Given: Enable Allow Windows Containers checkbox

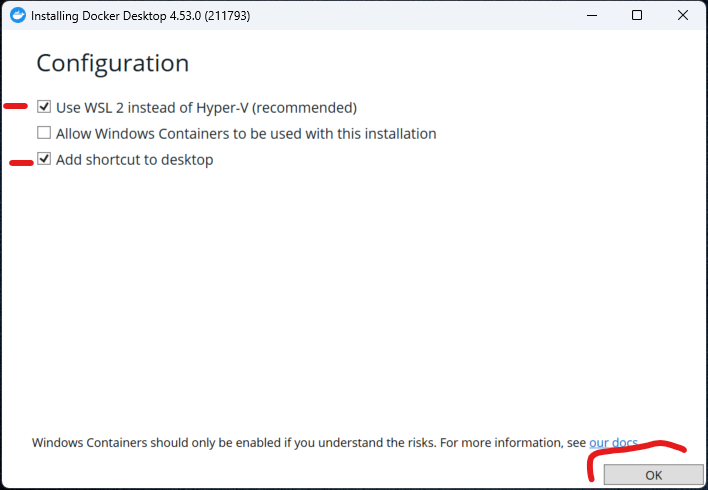Looking at the screenshot, I should pyautogui.click(x=44, y=133).
